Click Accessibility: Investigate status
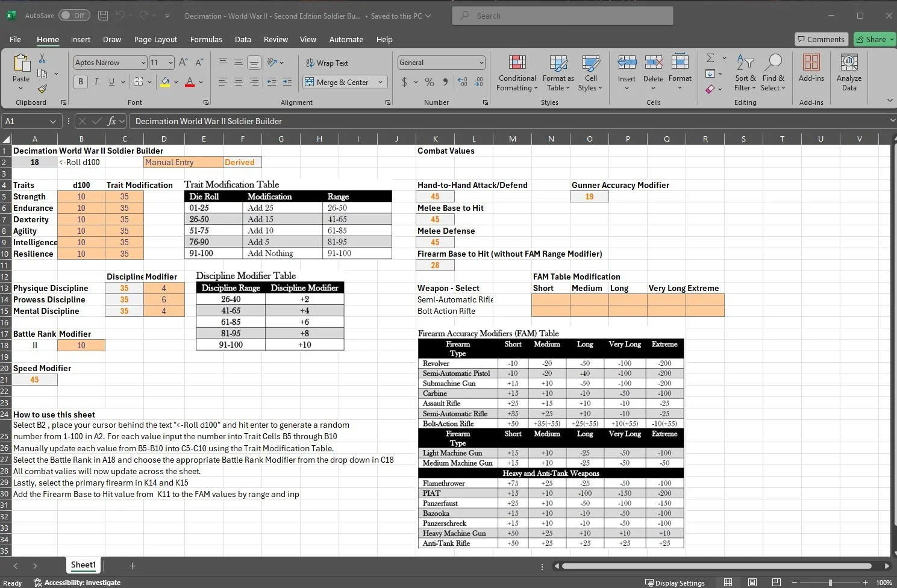Viewport: 897px width, 588px height. (x=77, y=583)
